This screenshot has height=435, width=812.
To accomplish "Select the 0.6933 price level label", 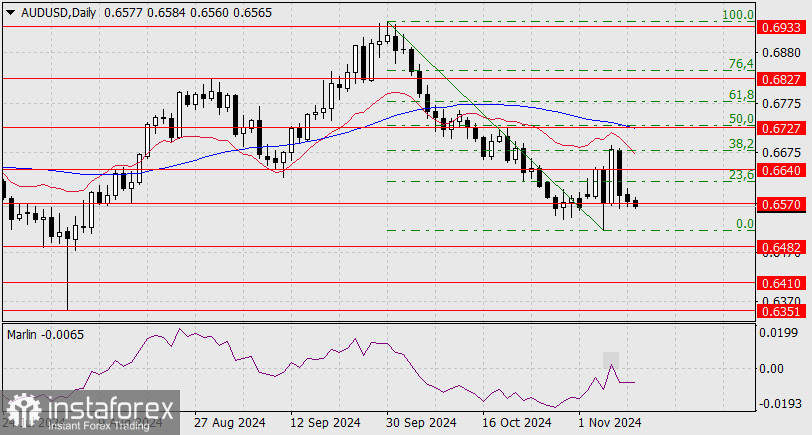I will pyautogui.click(x=782, y=27).
